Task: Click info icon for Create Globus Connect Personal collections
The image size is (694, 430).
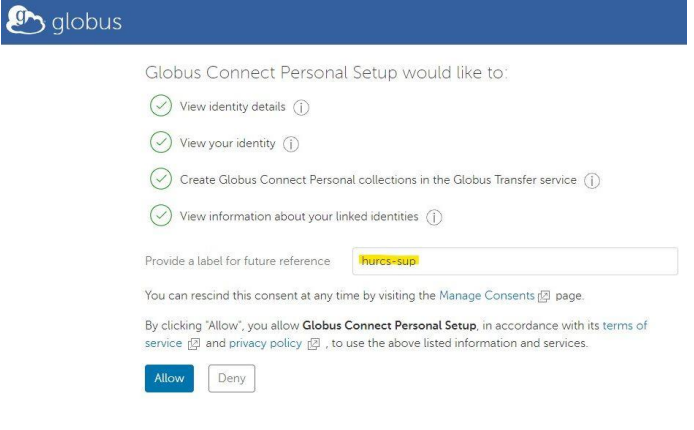Action: pyautogui.click(x=592, y=180)
